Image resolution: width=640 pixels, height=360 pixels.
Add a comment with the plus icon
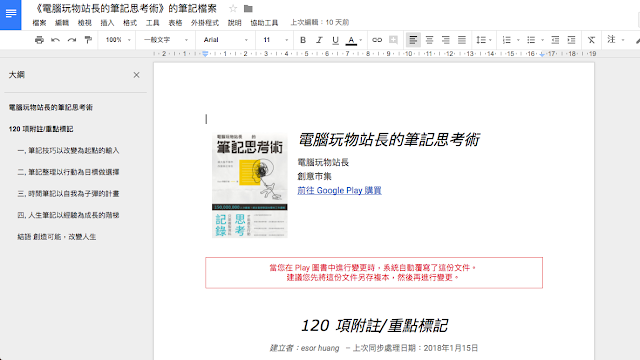[393, 40]
